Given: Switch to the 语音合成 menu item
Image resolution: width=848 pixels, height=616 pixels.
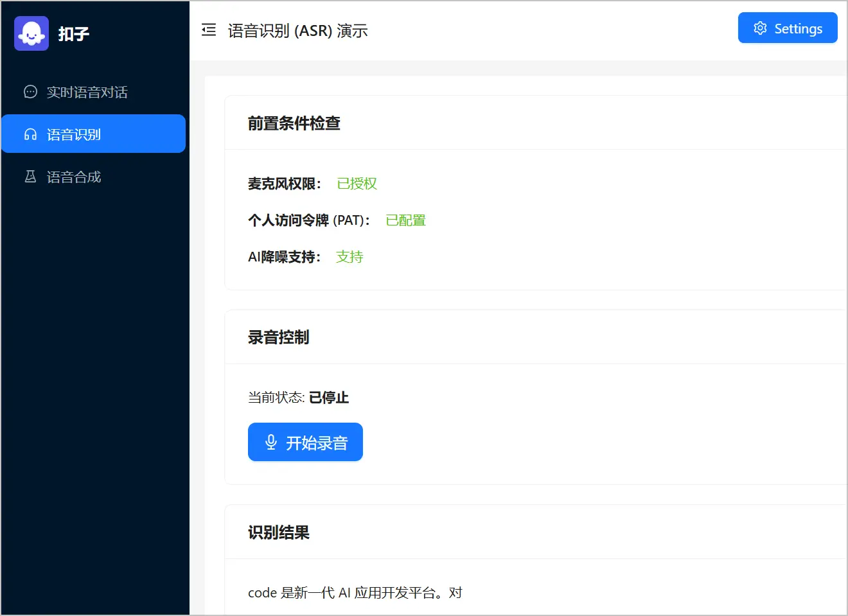Looking at the screenshot, I should coord(94,177).
